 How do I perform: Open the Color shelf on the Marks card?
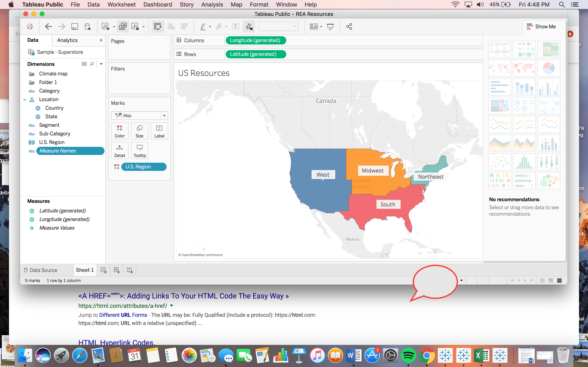(x=120, y=131)
